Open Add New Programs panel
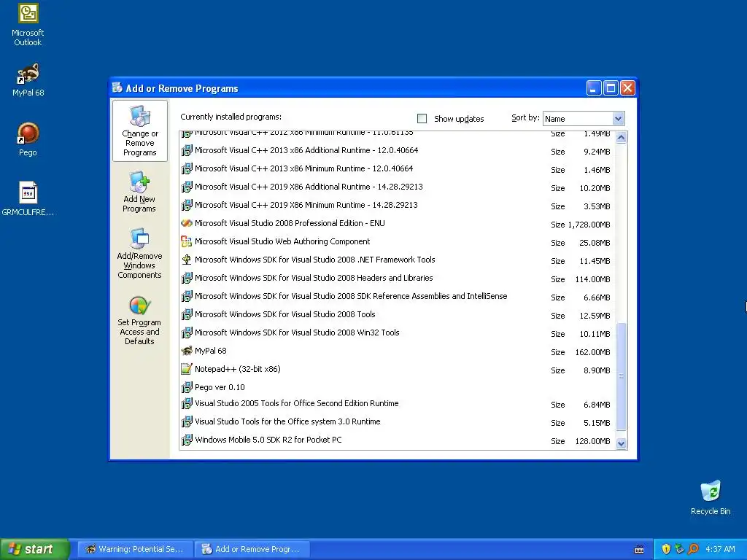Screen dimensions: 747x560 139,192
